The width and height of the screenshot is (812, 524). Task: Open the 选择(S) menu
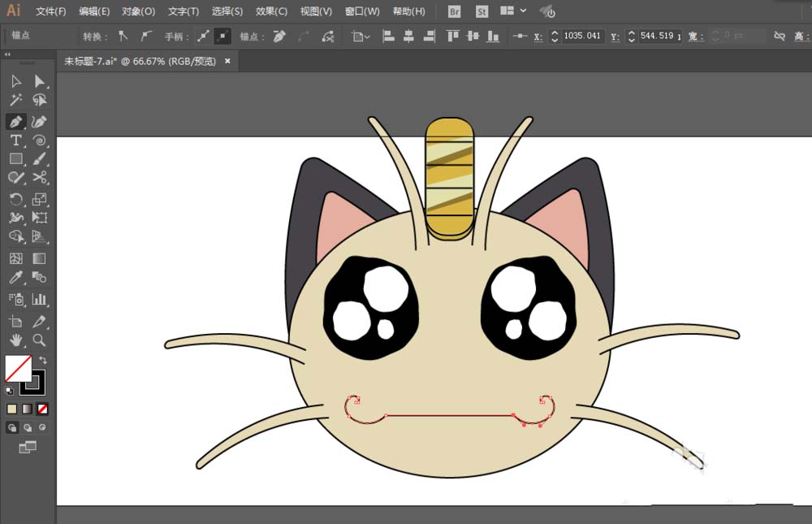[x=227, y=11]
